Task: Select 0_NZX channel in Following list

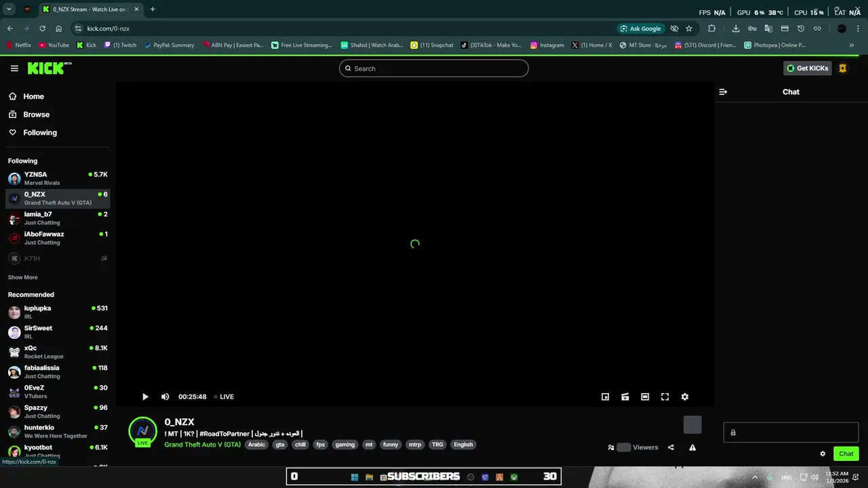Action: click(58, 198)
